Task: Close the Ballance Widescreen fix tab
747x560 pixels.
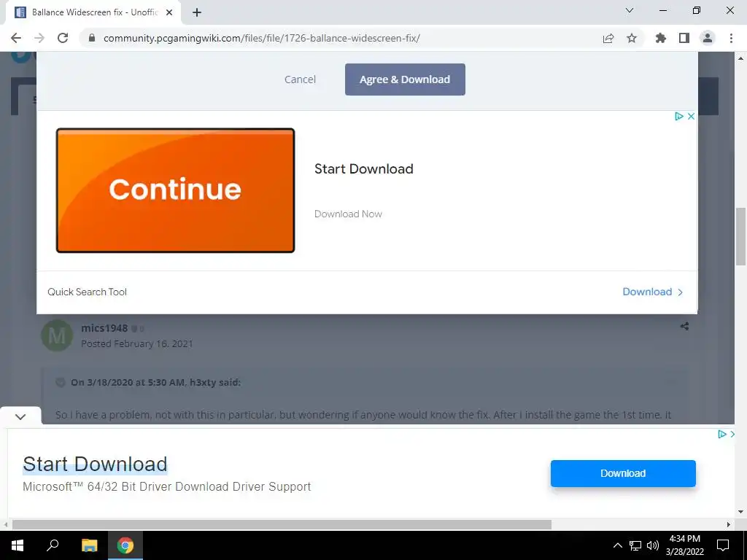Action: 169,13
